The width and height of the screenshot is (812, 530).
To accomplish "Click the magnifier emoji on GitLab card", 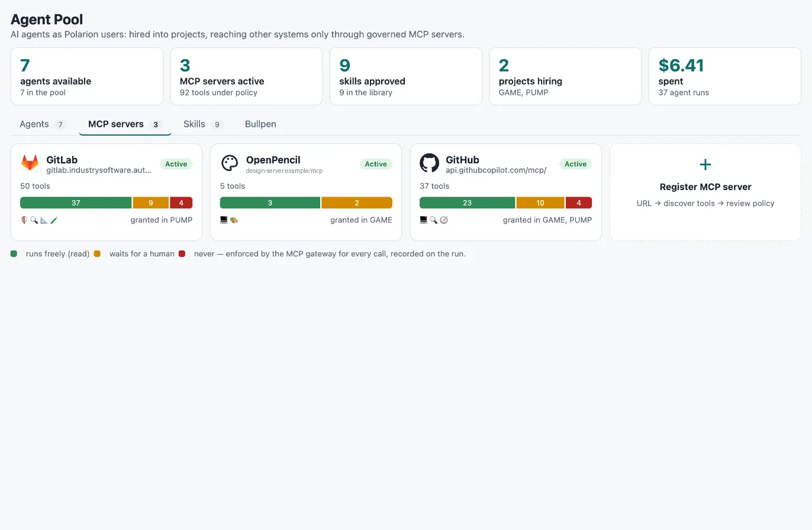I will (34, 220).
